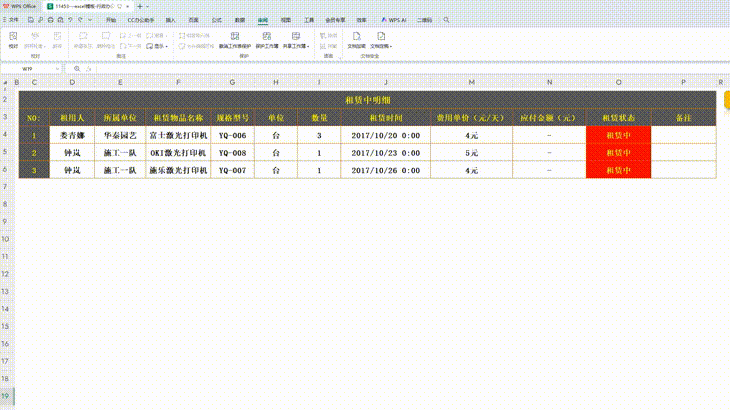Click the Next Comment button
Viewport: 730px width, 410px height.
(130, 46)
